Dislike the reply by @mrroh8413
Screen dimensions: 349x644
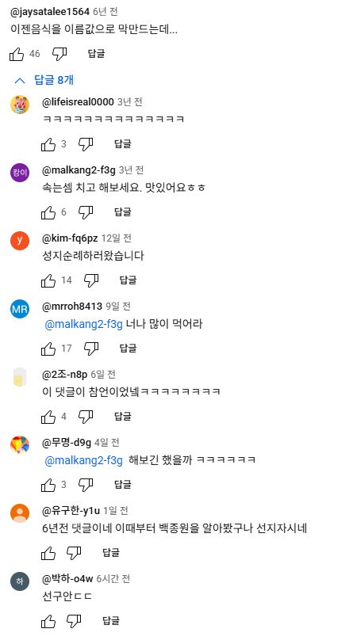coord(91,349)
